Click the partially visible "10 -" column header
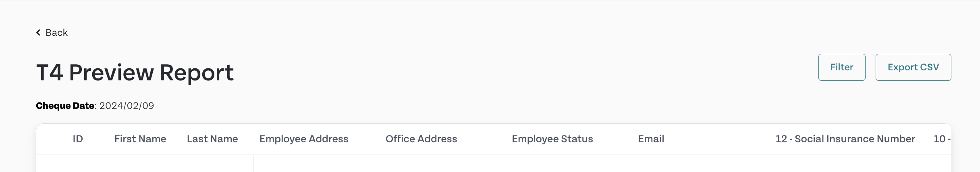This screenshot has height=172, width=980. click(x=942, y=139)
